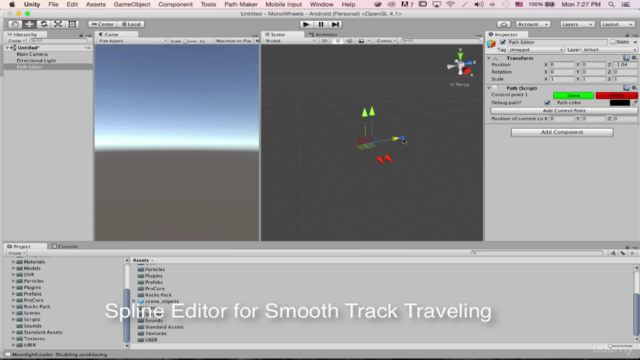Click Position Z field in Transform
The height and width of the screenshot is (360, 640).
625,64
